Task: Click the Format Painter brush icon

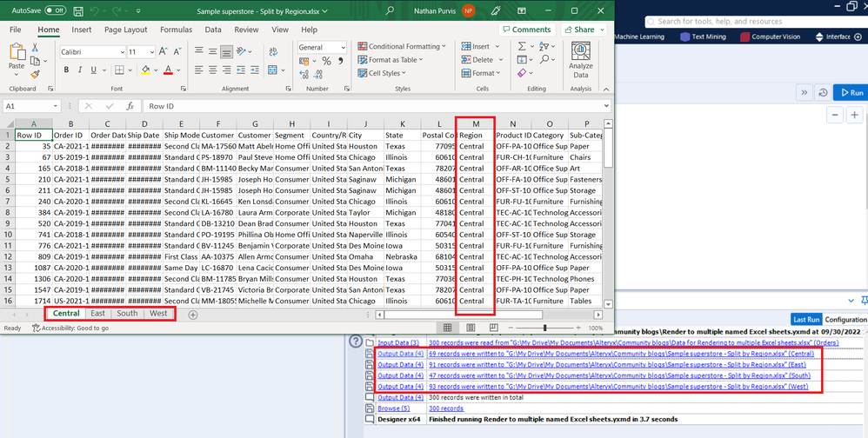Action: [35, 74]
